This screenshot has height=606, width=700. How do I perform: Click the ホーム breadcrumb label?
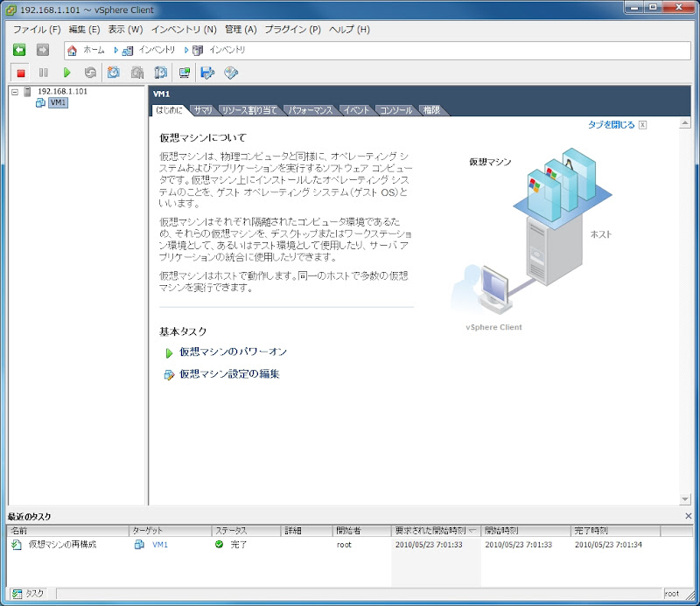coord(94,50)
